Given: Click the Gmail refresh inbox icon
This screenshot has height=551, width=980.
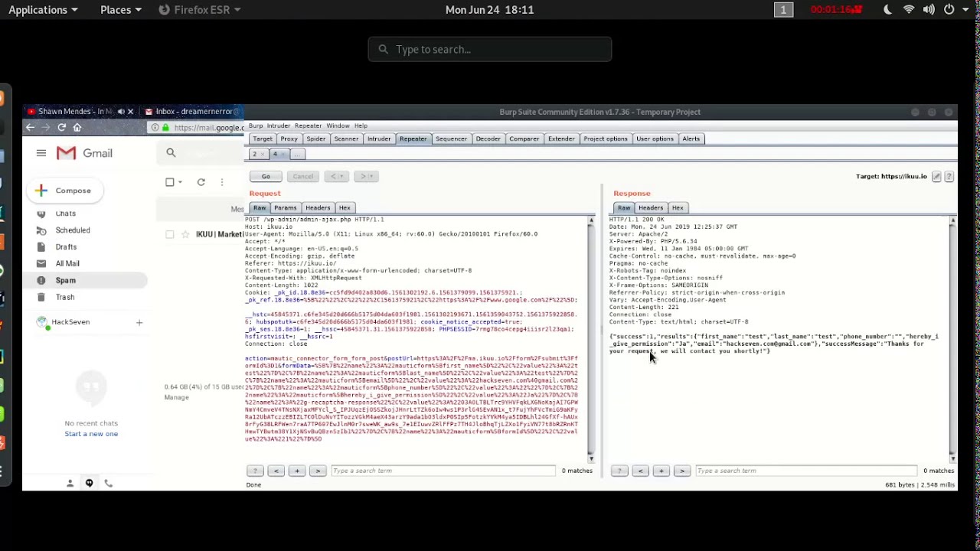Looking at the screenshot, I should point(201,182).
